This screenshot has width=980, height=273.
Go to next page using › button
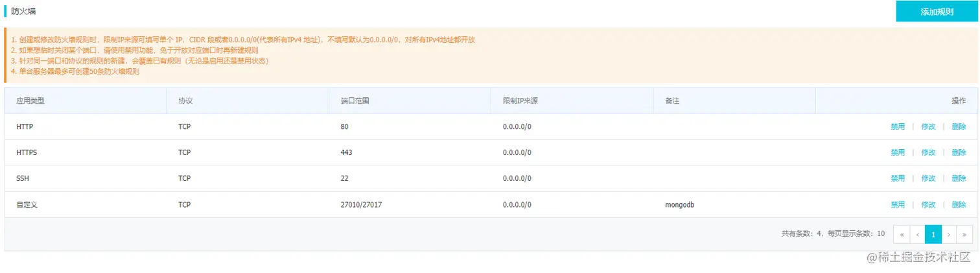point(949,234)
